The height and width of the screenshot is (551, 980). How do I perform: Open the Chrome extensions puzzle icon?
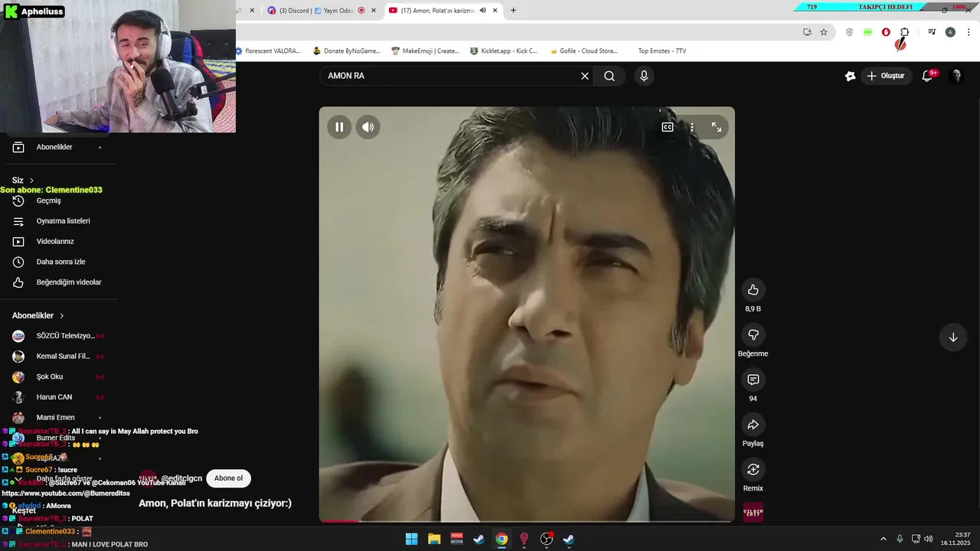(904, 32)
